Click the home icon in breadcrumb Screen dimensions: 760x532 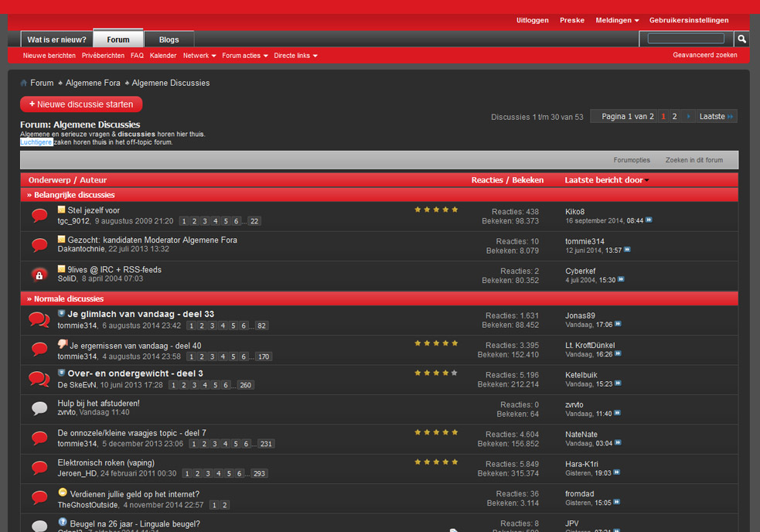tap(24, 83)
